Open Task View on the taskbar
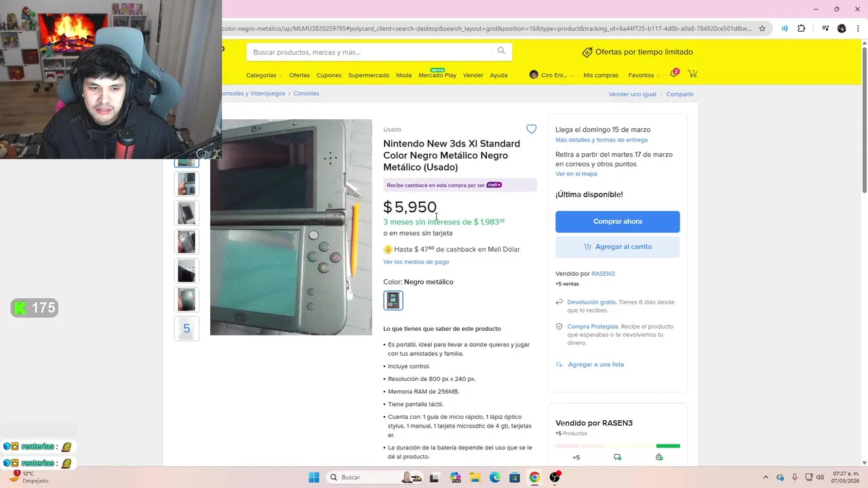The height and width of the screenshot is (488, 868). [434, 477]
